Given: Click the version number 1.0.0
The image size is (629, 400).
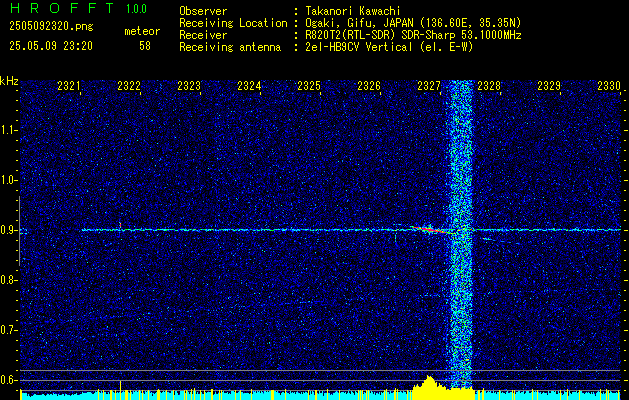Looking at the screenshot, I should point(136,9).
